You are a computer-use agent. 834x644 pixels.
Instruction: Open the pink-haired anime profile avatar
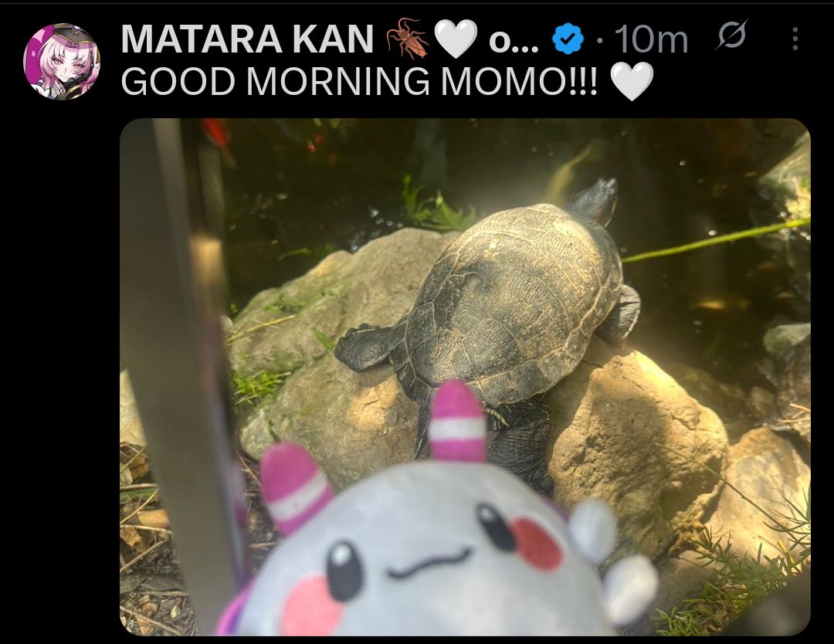62,62
